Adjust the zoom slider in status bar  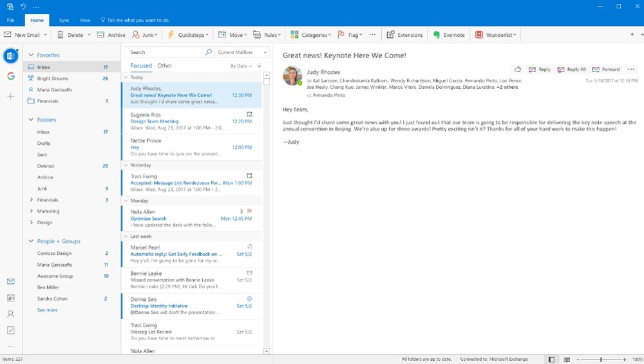pyautogui.click(x=601, y=359)
